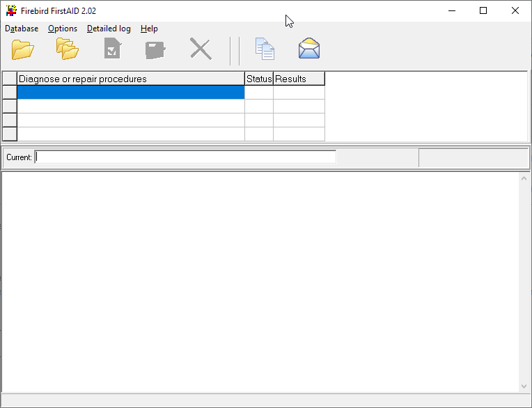Click the Firebird FirstAID title bar icon

coord(11,10)
